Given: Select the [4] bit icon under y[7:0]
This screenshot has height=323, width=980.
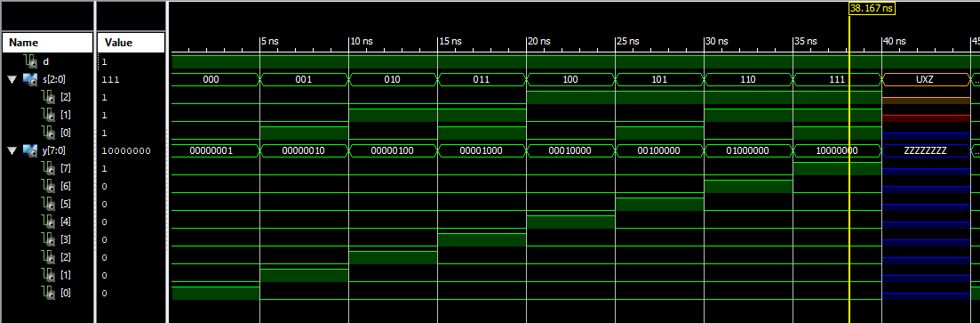Looking at the screenshot, I should pyautogui.click(x=47, y=221).
